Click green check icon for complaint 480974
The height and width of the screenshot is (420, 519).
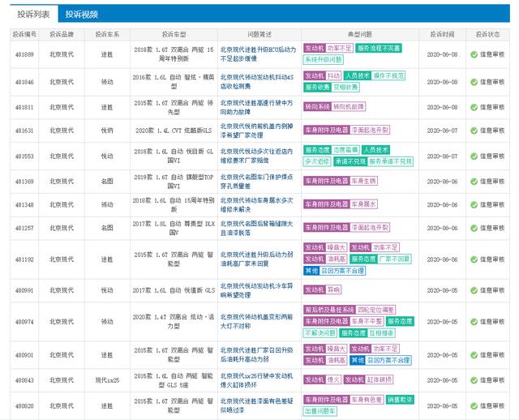coord(474,322)
